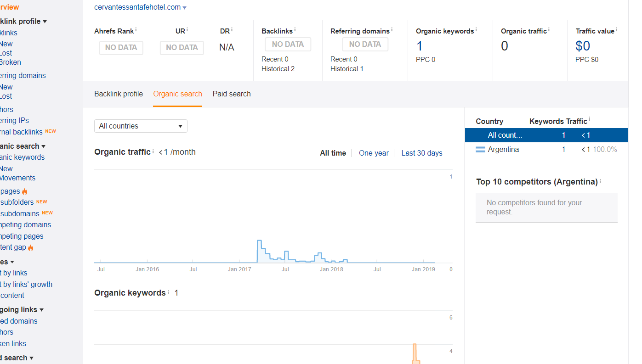Open Content gap in sidebar
Image resolution: width=642 pixels, height=364 pixels.
click(13, 247)
